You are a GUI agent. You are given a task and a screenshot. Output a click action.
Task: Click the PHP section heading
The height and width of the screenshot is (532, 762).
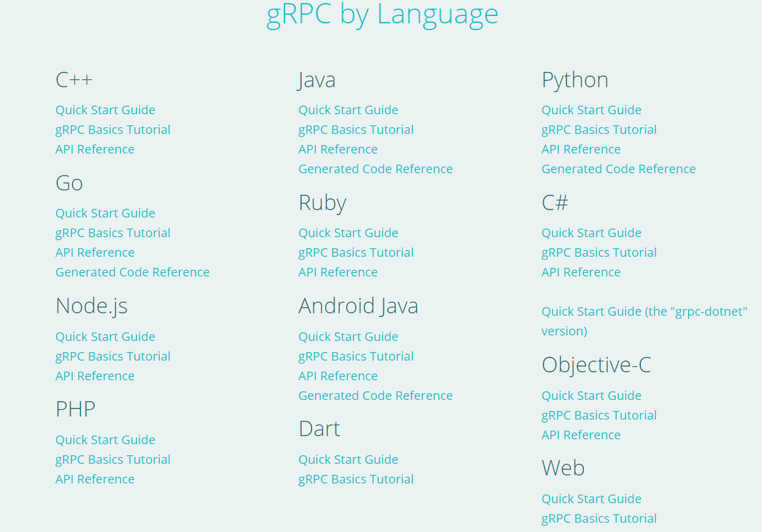pyautogui.click(x=75, y=409)
